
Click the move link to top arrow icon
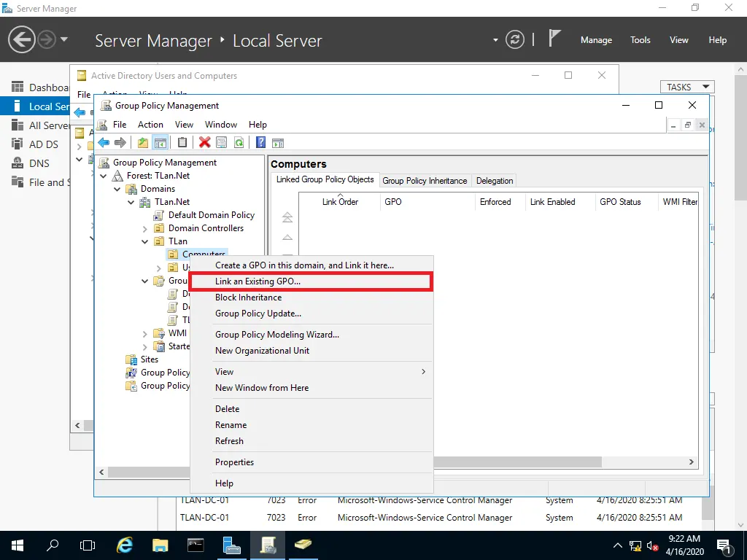point(287,217)
